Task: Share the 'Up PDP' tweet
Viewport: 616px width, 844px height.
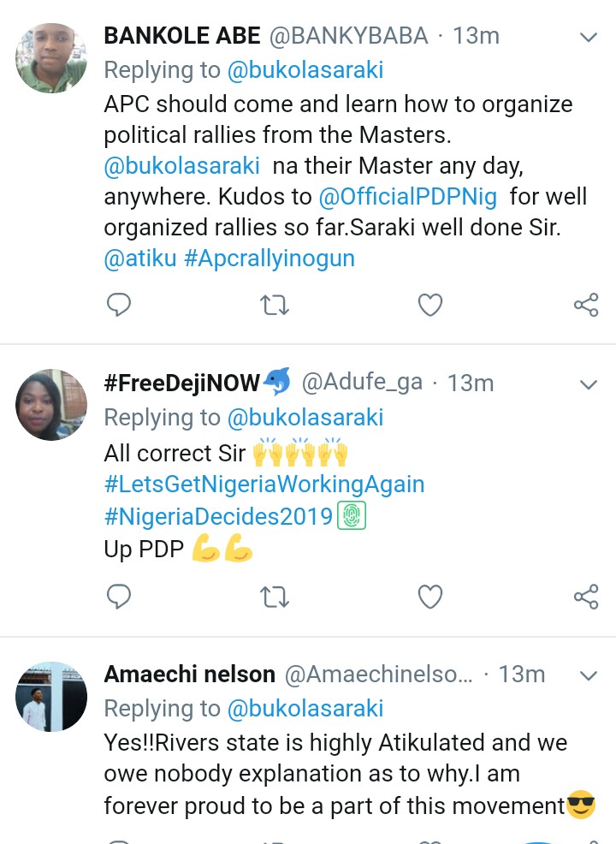Action: pyautogui.click(x=586, y=596)
